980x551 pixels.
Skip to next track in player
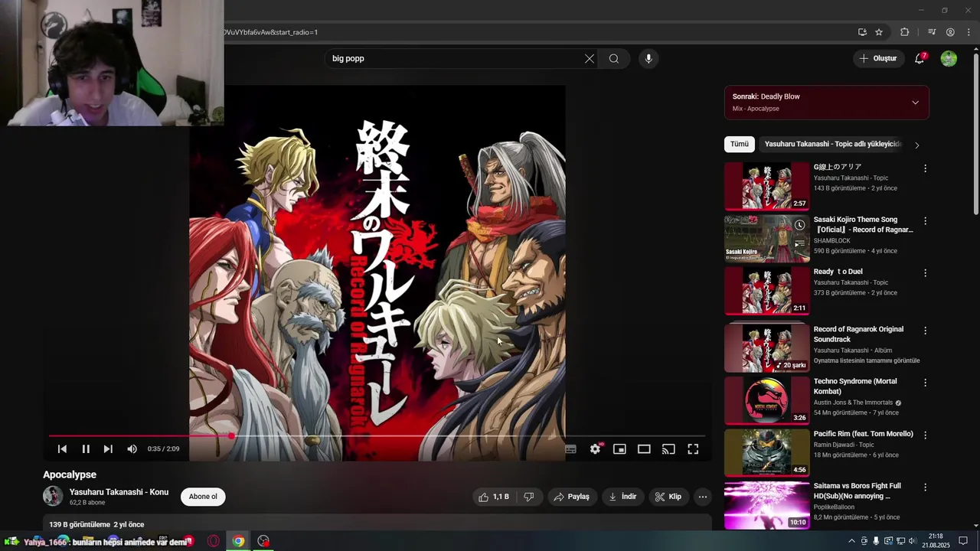[x=108, y=449]
